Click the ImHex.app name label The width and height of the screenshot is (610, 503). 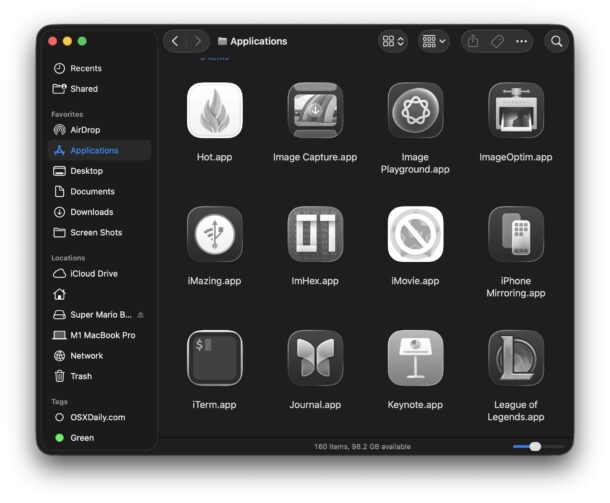click(x=315, y=281)
